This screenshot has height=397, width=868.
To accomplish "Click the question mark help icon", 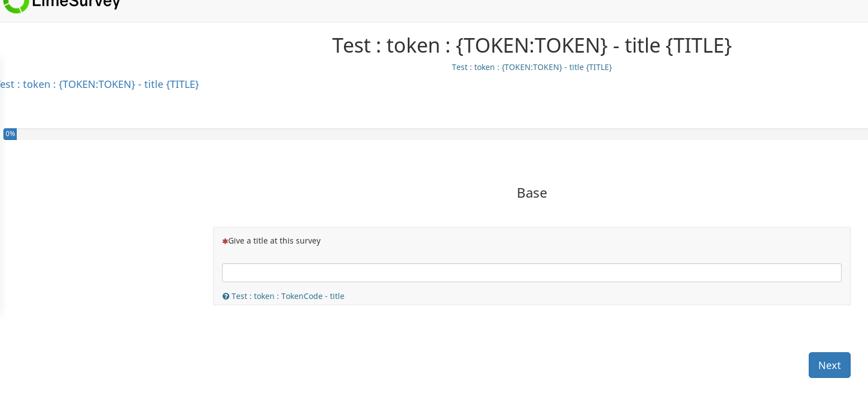I will point(226,296).
